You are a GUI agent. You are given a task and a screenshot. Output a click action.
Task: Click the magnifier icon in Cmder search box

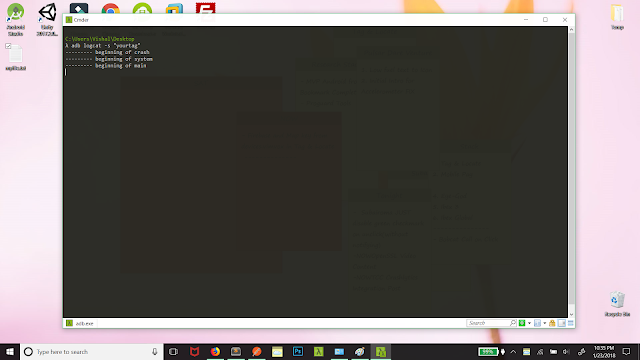click(513, 323)
